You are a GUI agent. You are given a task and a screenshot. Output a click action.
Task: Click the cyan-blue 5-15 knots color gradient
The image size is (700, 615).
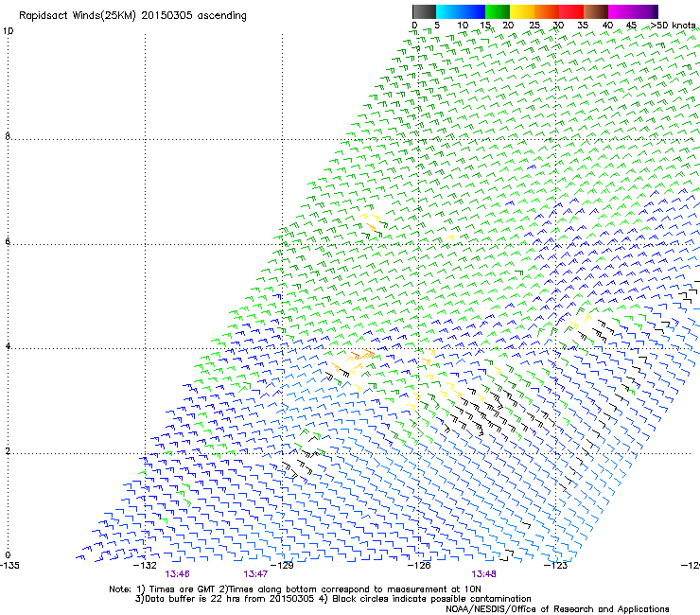click(x=461, y=11)
